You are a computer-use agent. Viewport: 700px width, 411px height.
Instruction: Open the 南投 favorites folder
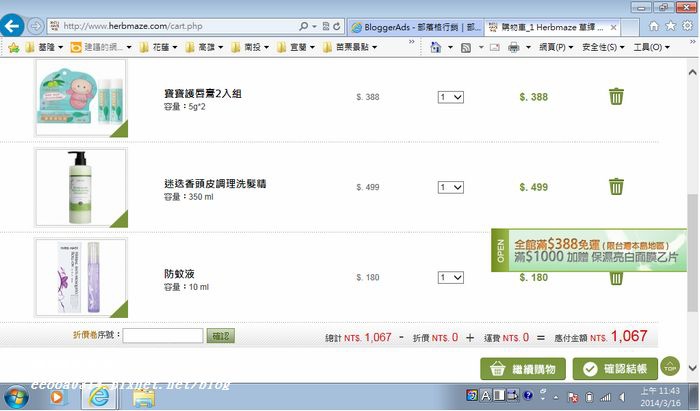click(x=250, y=47)
